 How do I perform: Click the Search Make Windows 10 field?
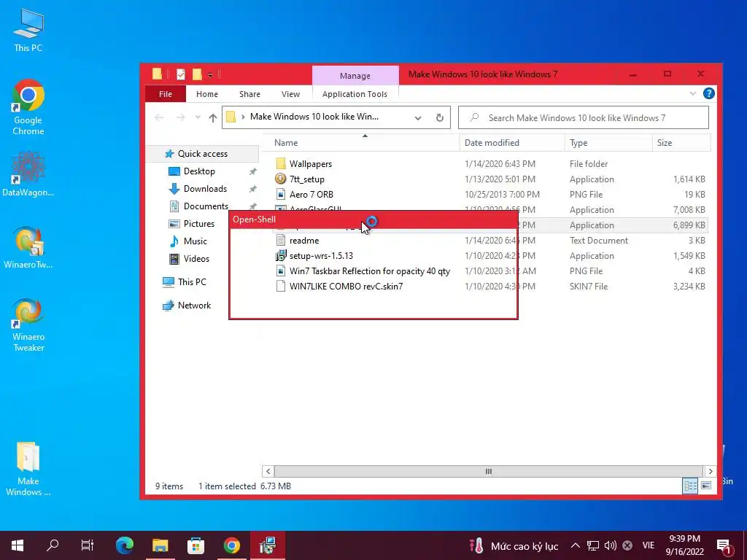click(584, 117)
